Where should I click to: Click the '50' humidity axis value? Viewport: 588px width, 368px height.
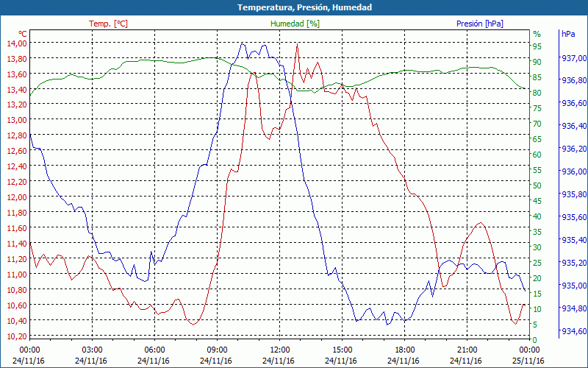(537, 185)
